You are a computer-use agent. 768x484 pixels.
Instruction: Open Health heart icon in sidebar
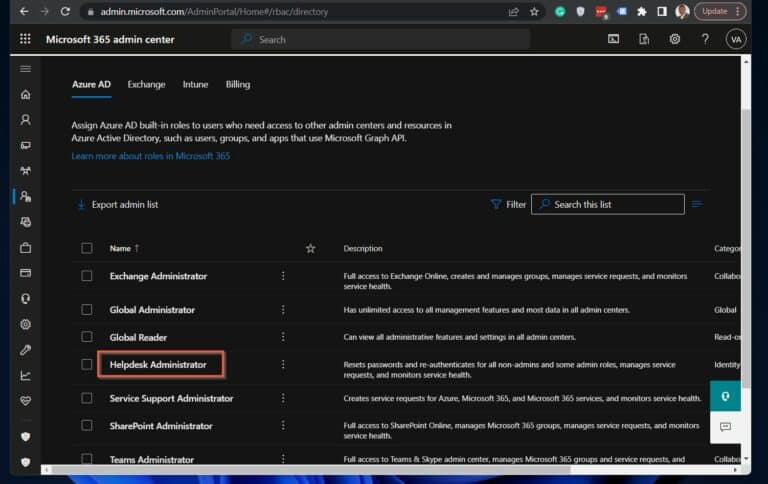click(x=25, y=401)
